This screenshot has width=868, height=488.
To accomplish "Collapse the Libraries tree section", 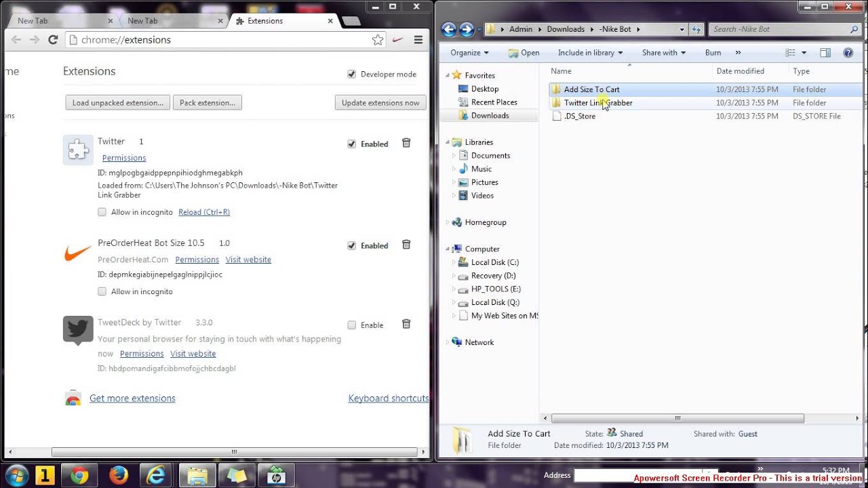I will [448, 142].
